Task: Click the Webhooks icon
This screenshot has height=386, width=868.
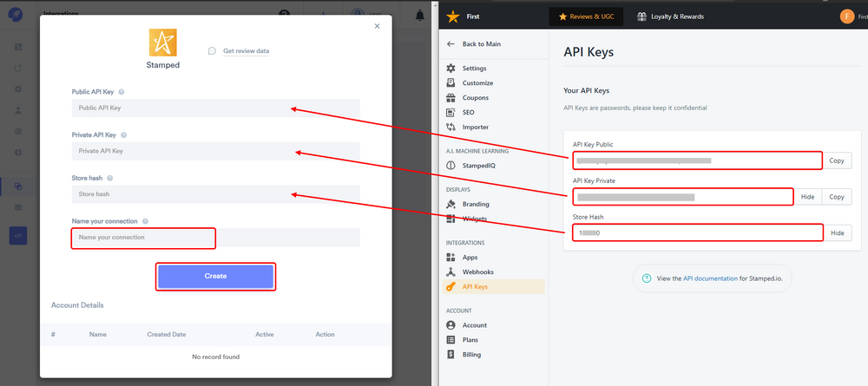Action: [450, 272]
